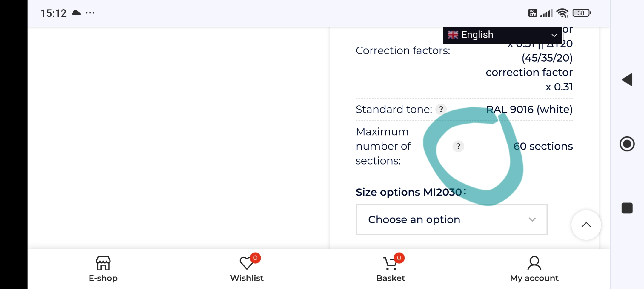The height and width of the screenshot is (289, 644).
Task: Tap the scroll-to-top arrow button
Action: 586,225
